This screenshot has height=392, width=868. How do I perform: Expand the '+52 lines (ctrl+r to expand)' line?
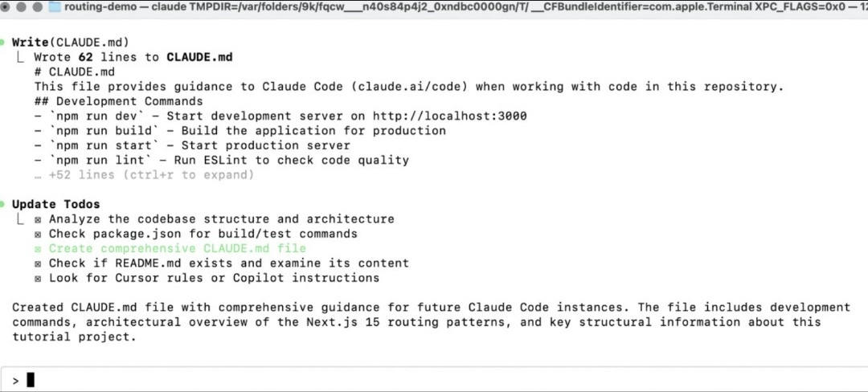[x=144, y=175]
